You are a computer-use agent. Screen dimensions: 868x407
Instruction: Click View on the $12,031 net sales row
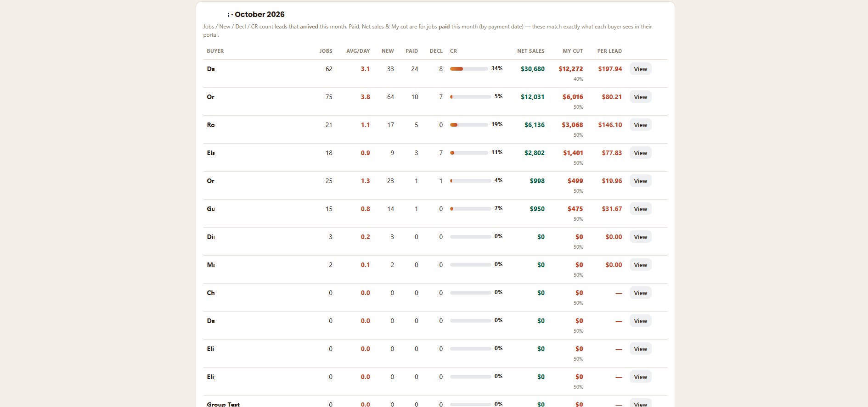(640, 97)
